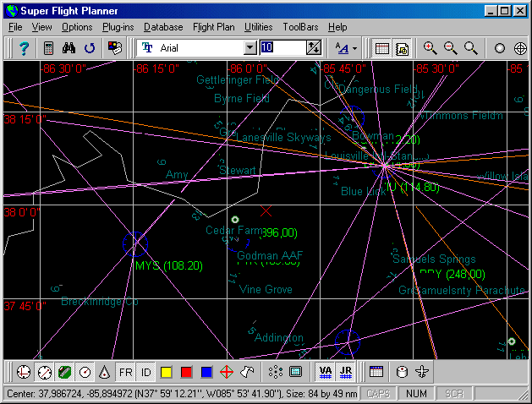Click the blue refresh arrow icon
Image resolution: width=532 pixels, height=404 pixels.
[x=90, y=48]
